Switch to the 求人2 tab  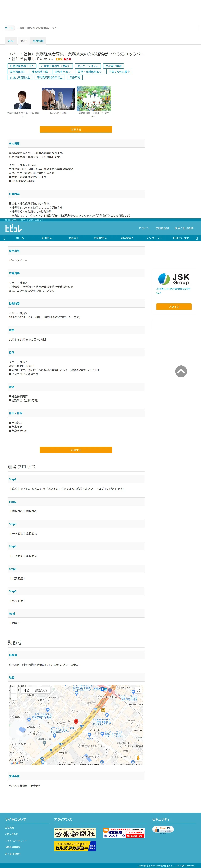coord(24,41)
